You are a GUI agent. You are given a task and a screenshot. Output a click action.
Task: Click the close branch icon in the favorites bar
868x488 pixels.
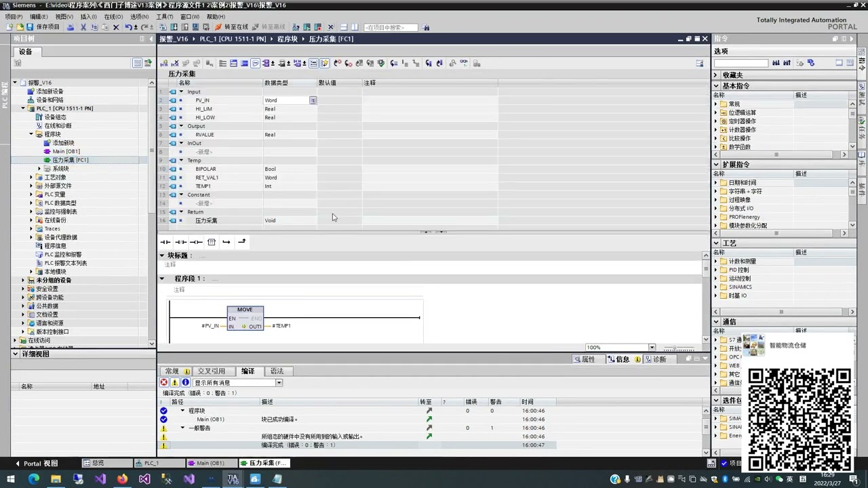coord(241,242)
